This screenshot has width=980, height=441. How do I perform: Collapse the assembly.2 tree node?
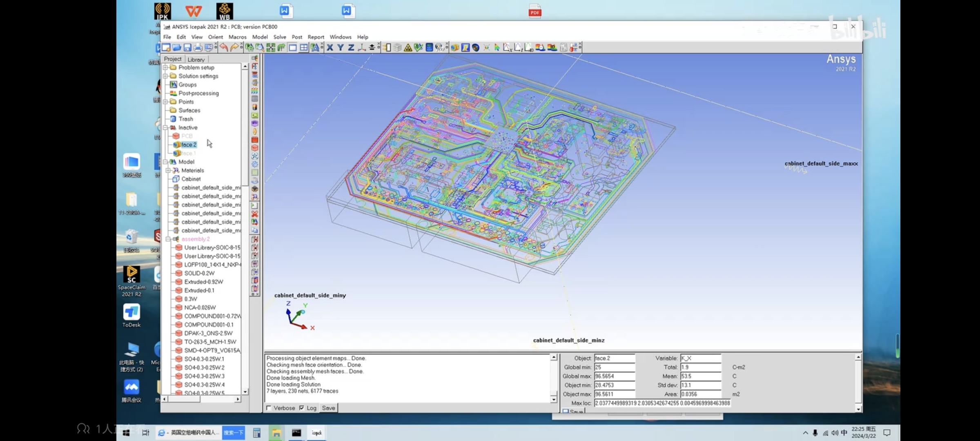coord(168,239)
